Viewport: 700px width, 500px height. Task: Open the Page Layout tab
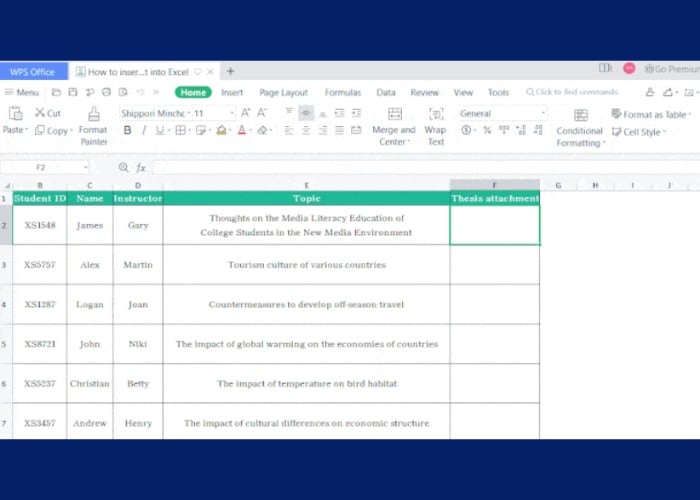[x=283, y=92]
